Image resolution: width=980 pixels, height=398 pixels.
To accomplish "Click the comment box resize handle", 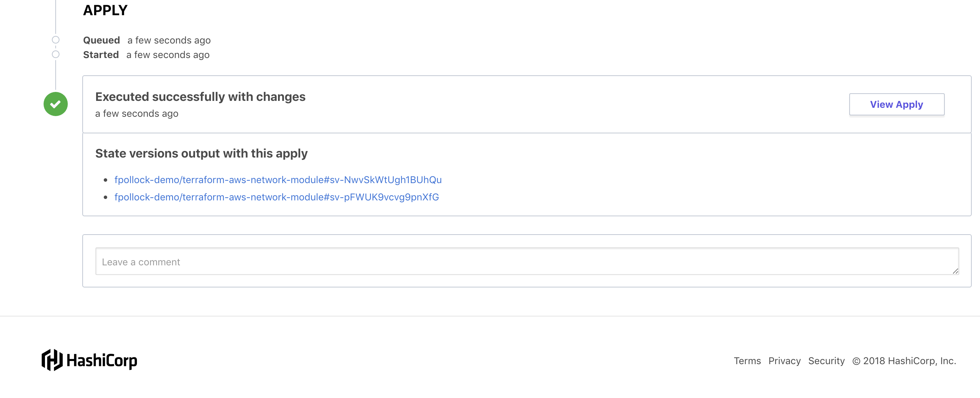I will coord(955,271).
